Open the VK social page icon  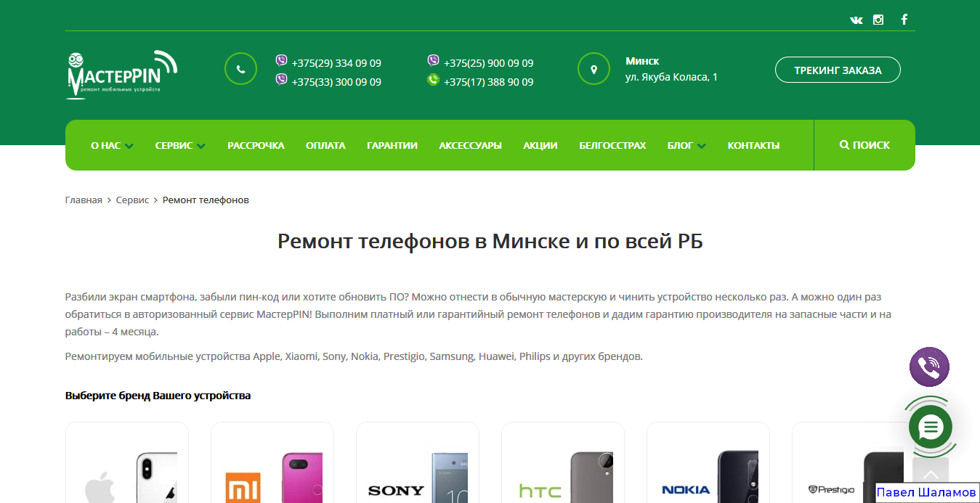click(857, 20)
